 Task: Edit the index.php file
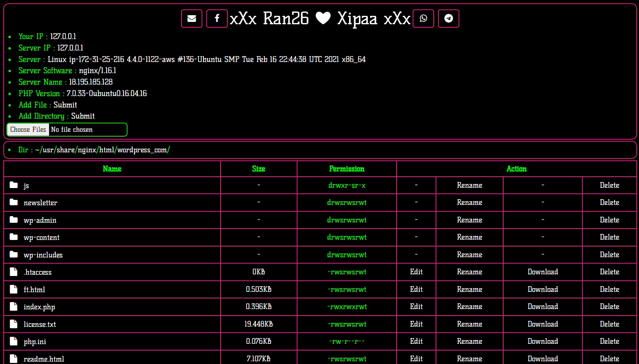click(x=416, y=306)
